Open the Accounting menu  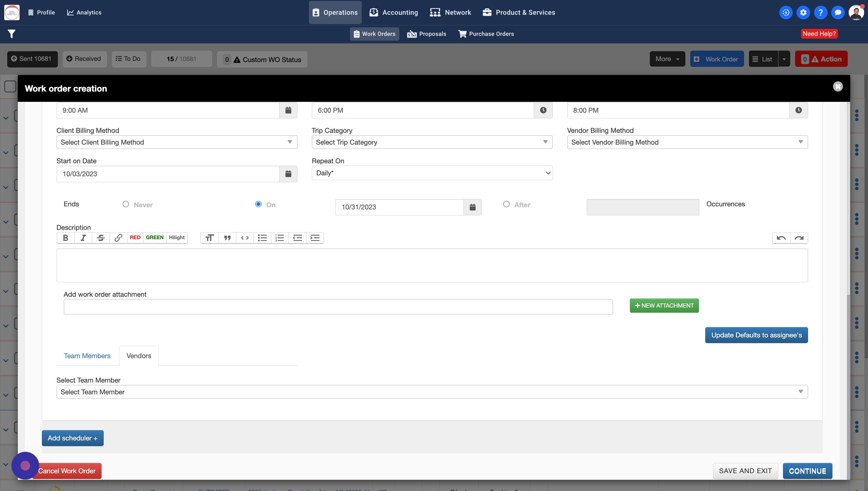pos(393,12)
